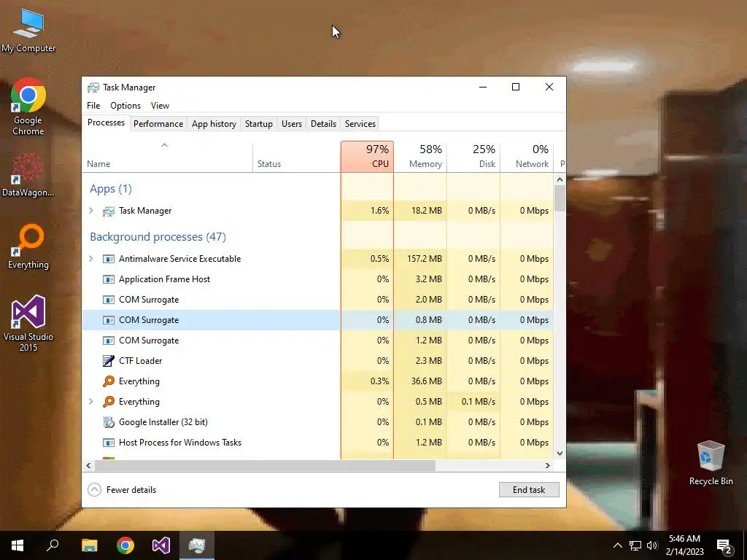This screenshot has width=747, height=560.
Task: Click horizontal scrollbar right arrow
Action: [547, 465]
